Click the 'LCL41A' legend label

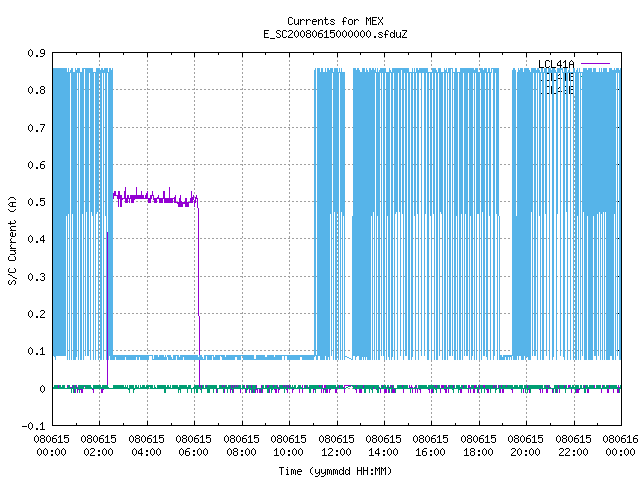click(556, 64)
